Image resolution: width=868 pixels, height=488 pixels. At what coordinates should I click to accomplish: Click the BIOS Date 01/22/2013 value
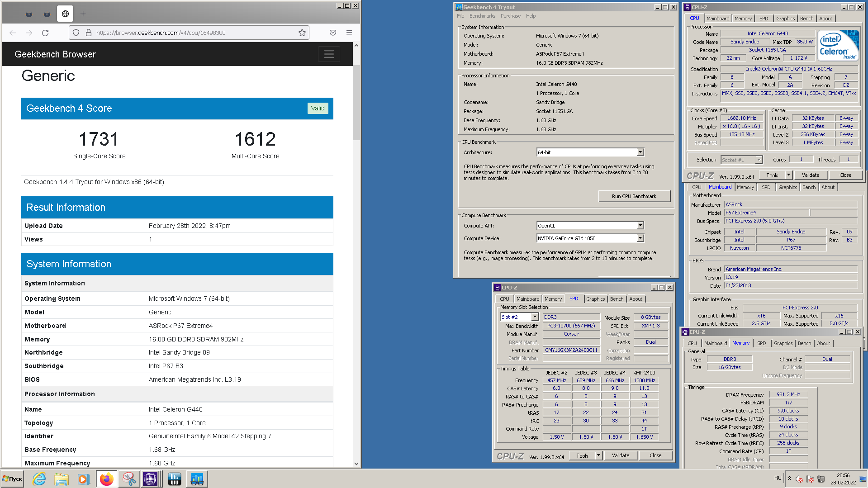point(791,285)
